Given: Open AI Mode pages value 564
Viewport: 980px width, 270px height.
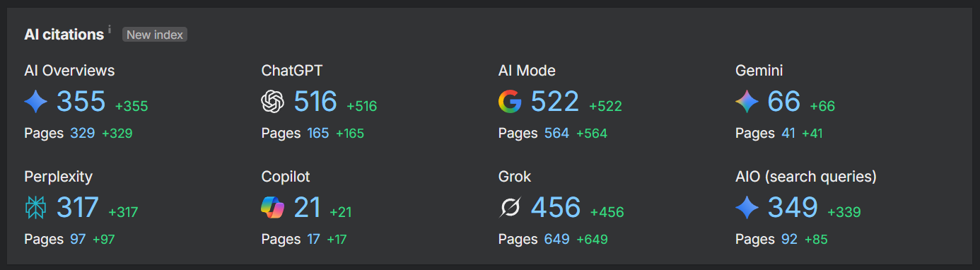Looking at the screenshot, I should point(557,133).
